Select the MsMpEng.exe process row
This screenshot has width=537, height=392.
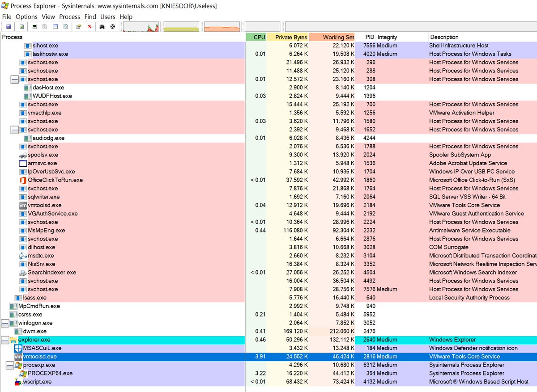point(268,231)
